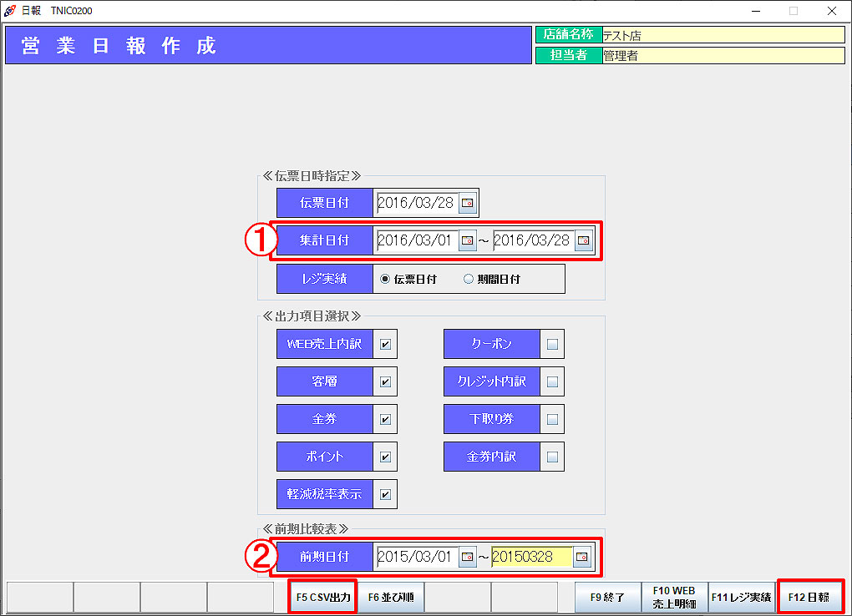Click the クレジット内訳 label
The height and width of the screenshot is (616, 852).
(491, 381)
